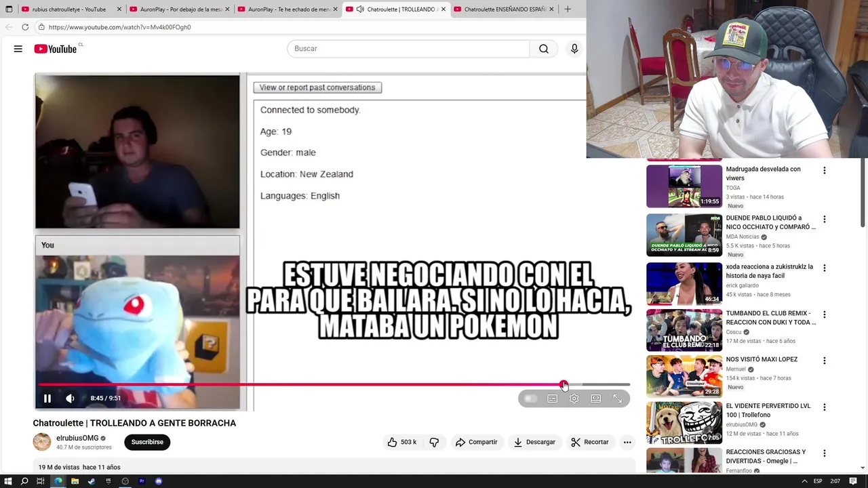
Task: Open options menu for 'xoda reacciona' video
Action: click(825, 268)
